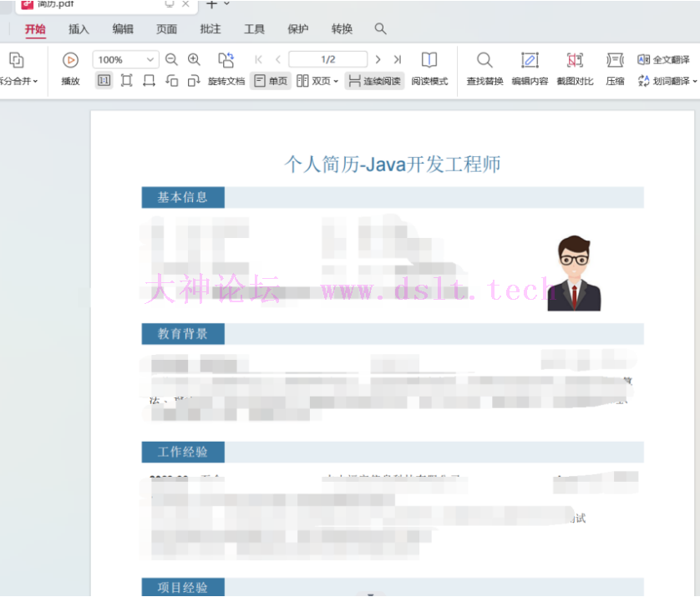Click the zoom out magnifier icon

(x=171, y=59)
